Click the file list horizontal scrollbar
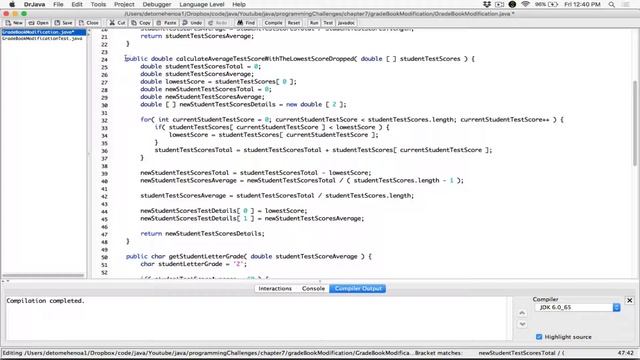 [x=43, y=276]
